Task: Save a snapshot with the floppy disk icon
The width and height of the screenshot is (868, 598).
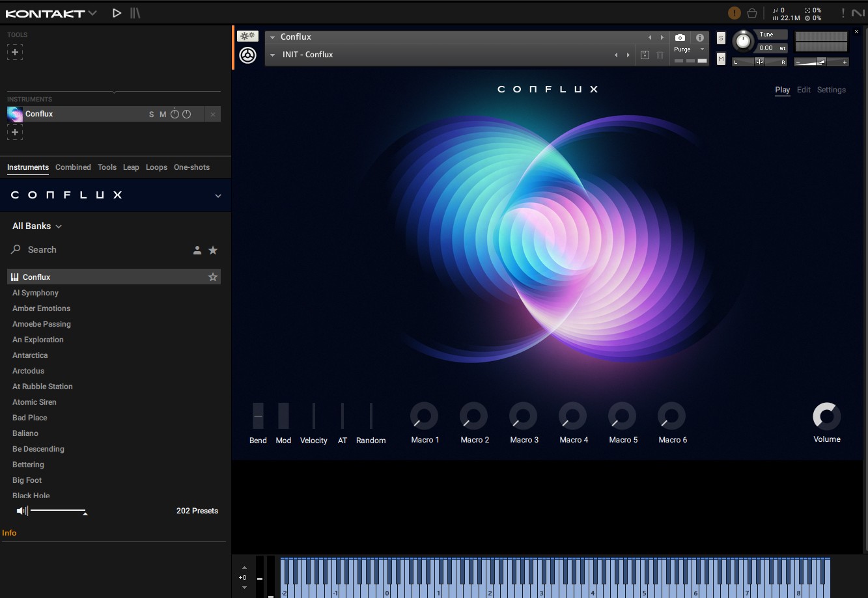Action: (x=645, y=55)
